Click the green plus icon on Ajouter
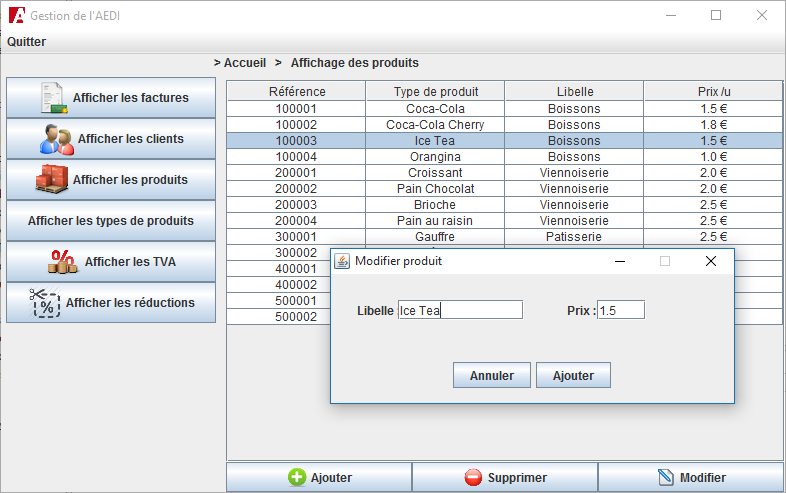This screenshot has width=786, height=493. coord(297,478)
